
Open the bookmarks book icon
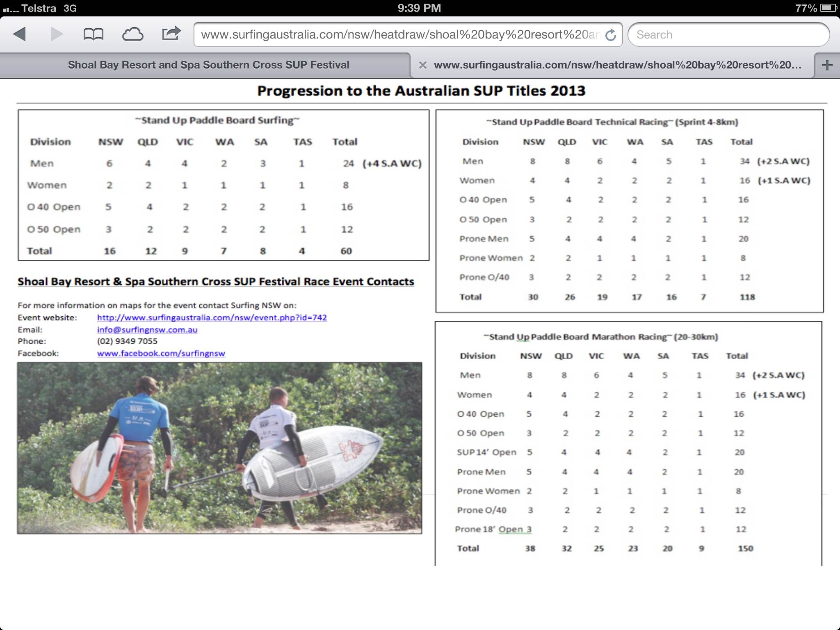click(93, 34)
